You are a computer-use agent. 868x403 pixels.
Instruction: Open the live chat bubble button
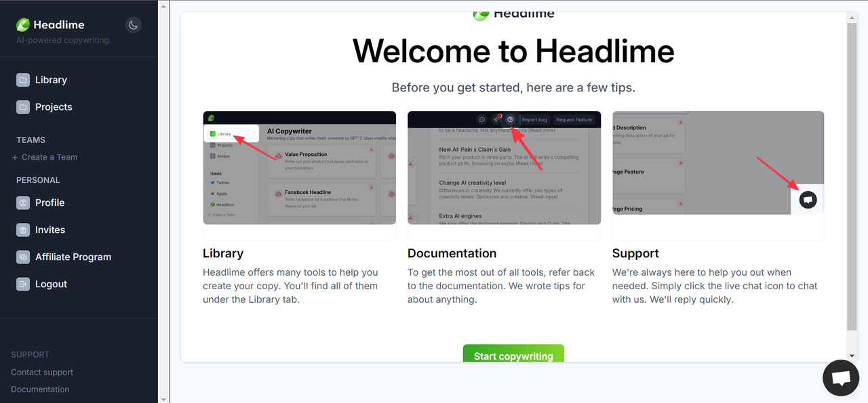pos(841,378)
